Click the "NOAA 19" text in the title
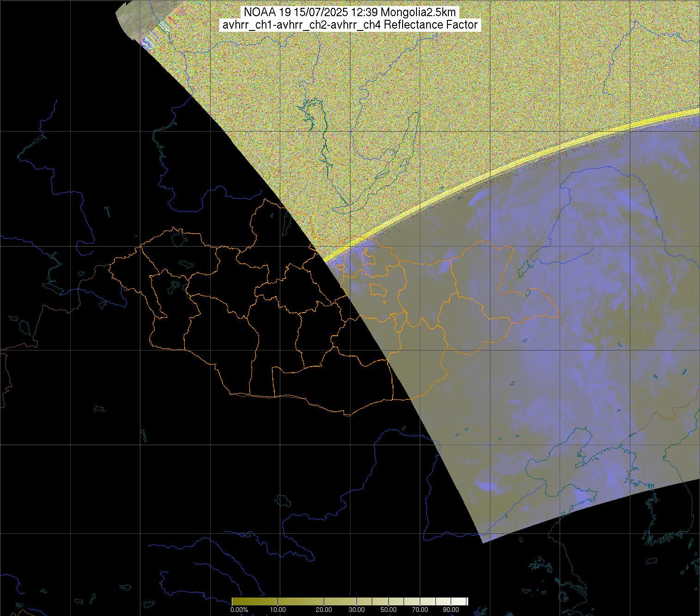 pyautogui.click(x=260, y=12)
